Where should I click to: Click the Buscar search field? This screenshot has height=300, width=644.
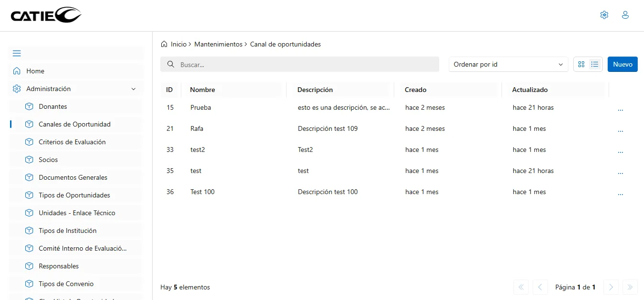(300, 64)
